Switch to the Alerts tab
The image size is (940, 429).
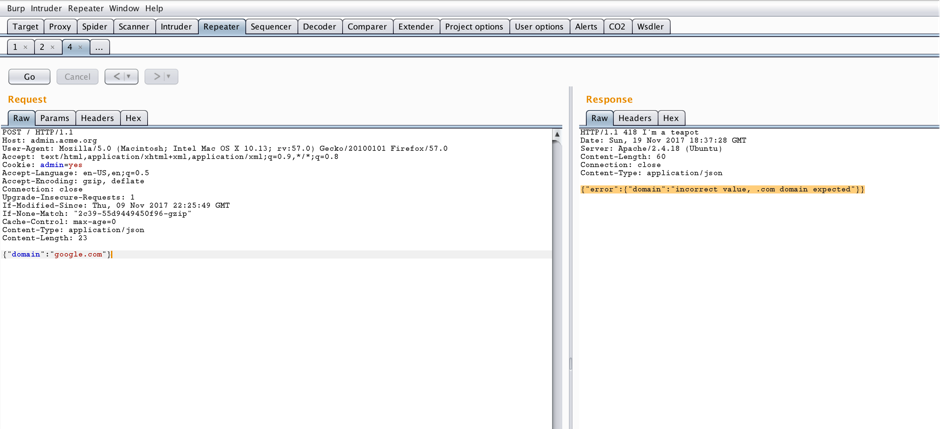click(586, 26)
